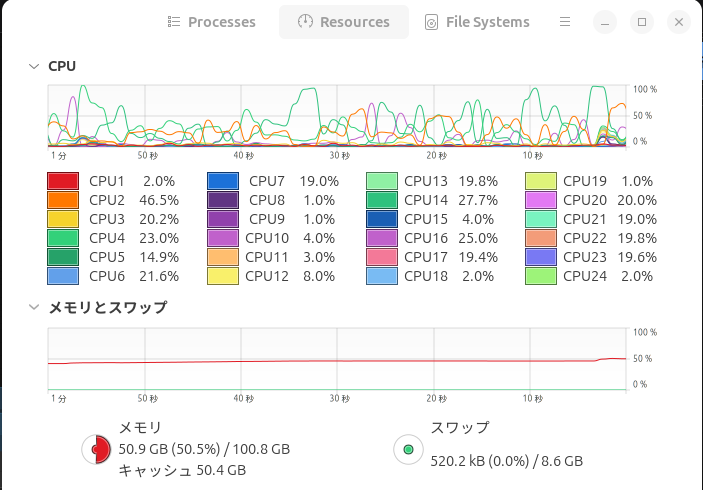Switch to the Processes tab

tap(211, 22)
